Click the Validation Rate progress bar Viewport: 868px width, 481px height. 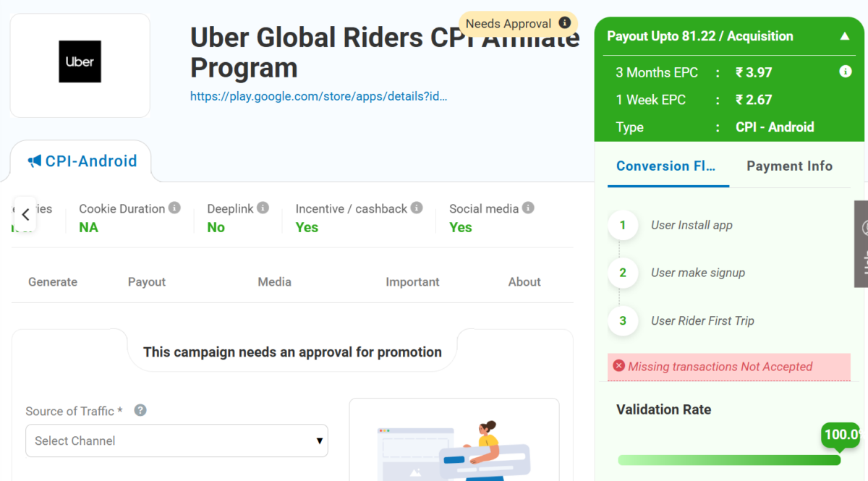tap(728, 460)
